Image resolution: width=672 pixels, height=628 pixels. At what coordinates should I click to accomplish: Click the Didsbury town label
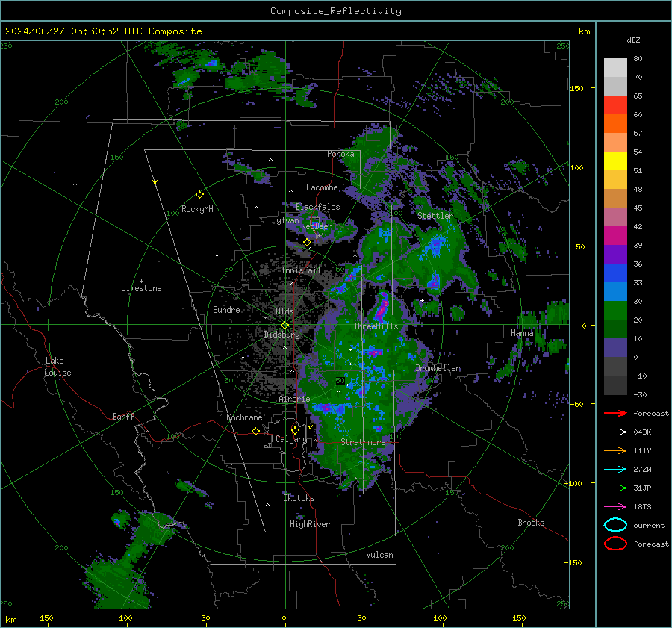tap(281, 335)
